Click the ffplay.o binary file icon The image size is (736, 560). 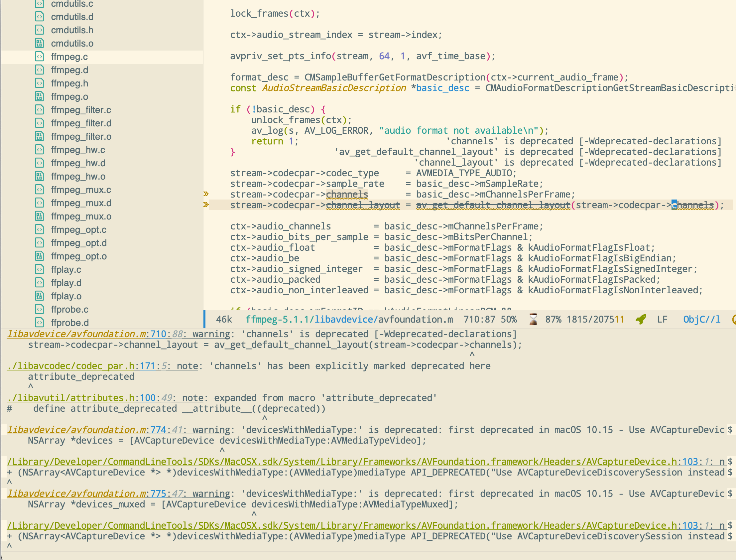pos(40,296)
